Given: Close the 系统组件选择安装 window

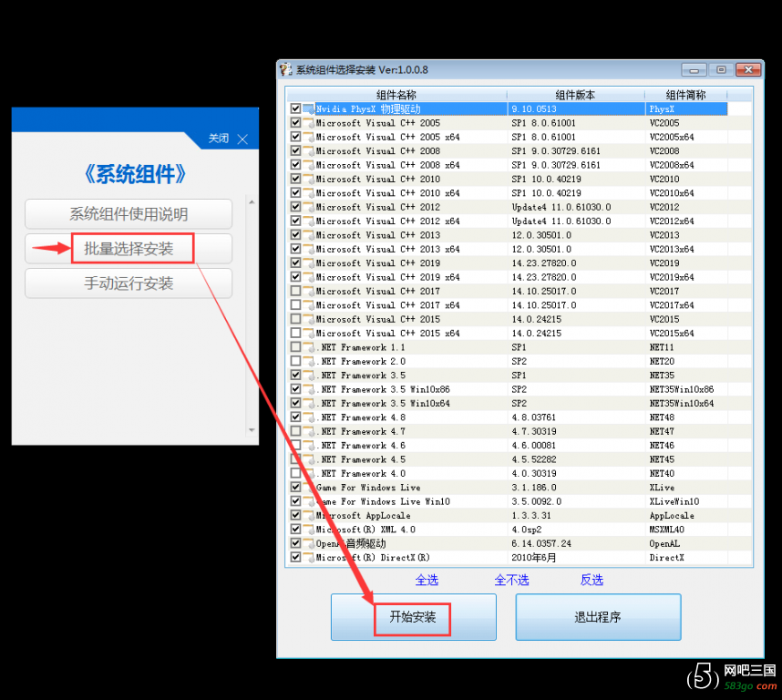Looking at the screenshot, I should [x=748, y=70].
